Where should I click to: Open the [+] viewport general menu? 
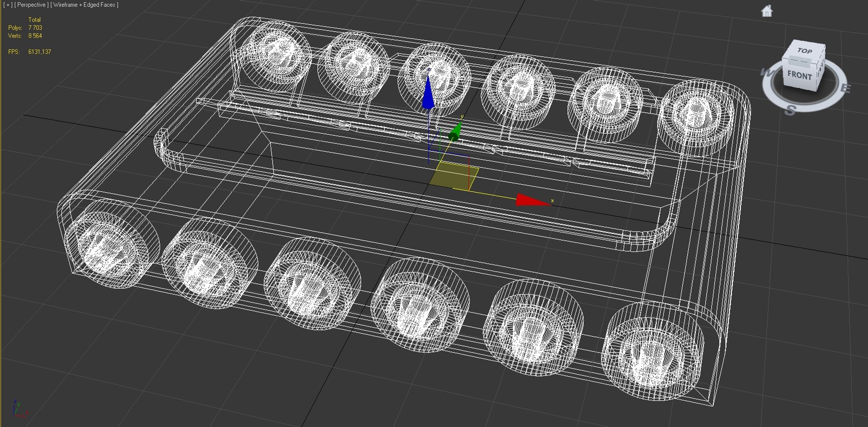[8, 5]
